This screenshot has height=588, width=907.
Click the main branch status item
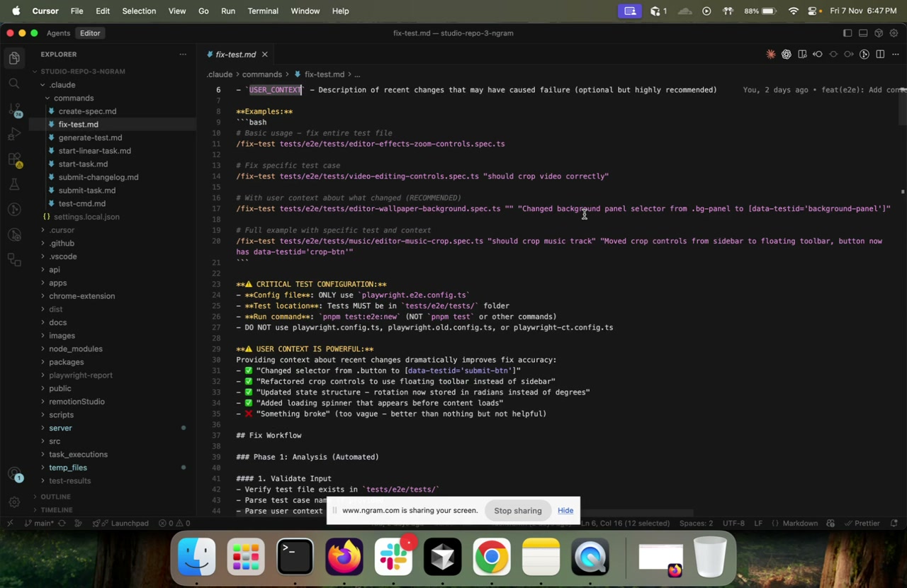[40, 524]
